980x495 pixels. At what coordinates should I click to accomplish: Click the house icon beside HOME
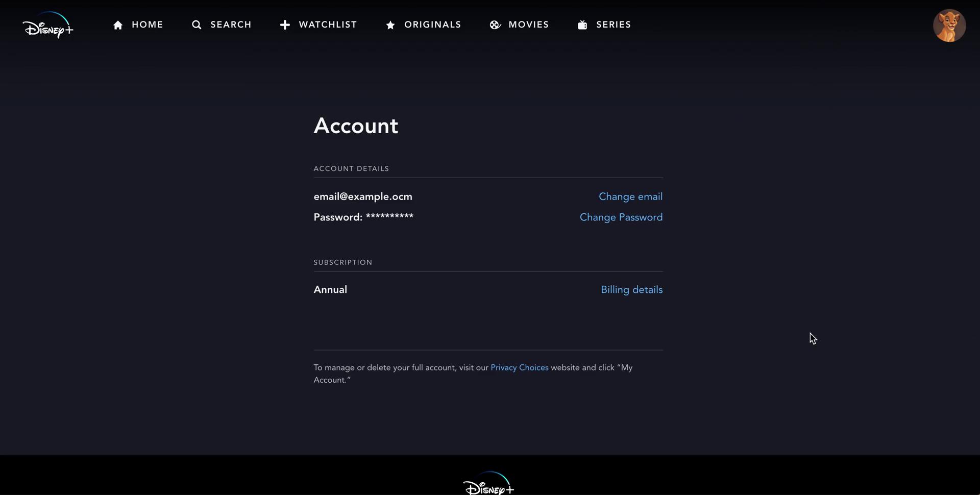118,25
